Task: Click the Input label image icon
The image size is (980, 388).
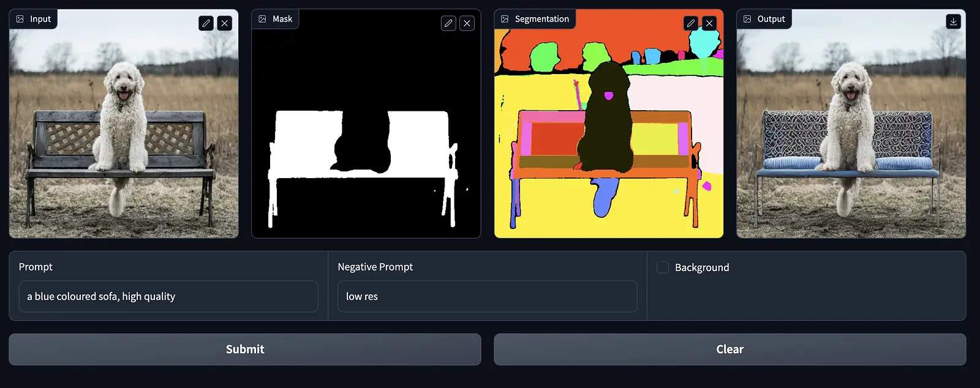Action: tap(20, 19)
